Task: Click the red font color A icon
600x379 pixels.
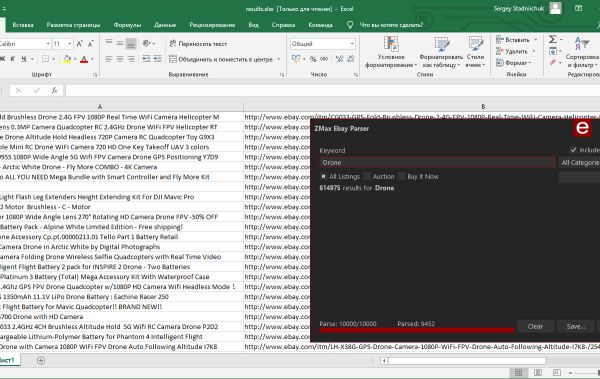Action: point(84,59)
